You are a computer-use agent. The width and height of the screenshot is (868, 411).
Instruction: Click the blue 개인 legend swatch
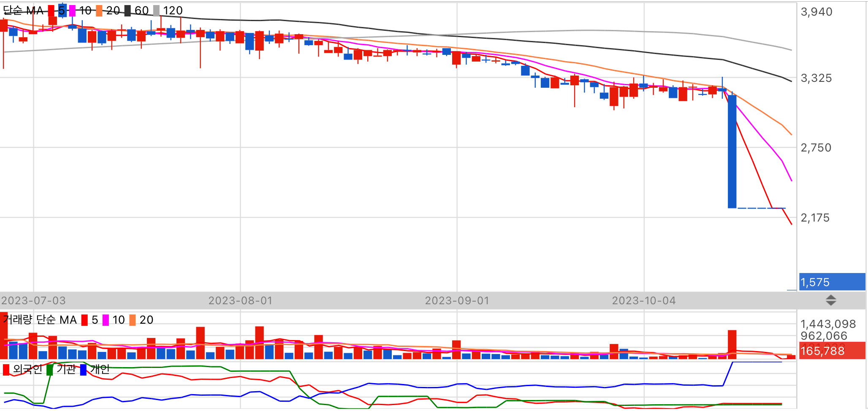83,370
